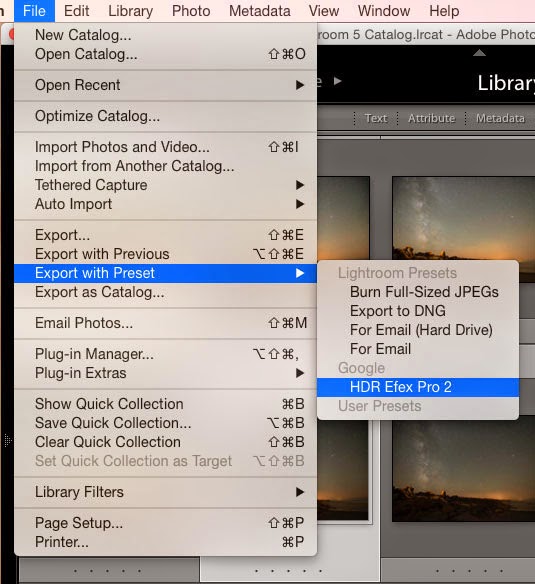The image size is (535, 584).
Task: Select Burn Full-Sized JPEGs preset
Action: tap(418, 292)
